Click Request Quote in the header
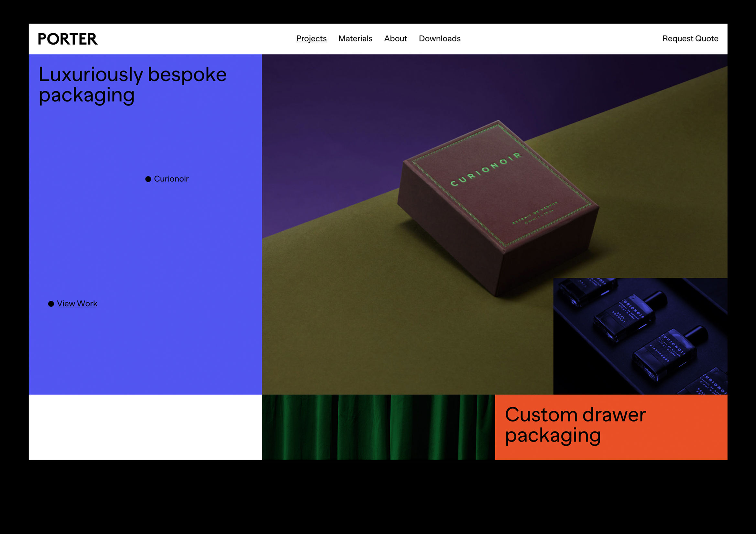This screenshot has width=756, height=534. pyautogui.click(x=690, y=38)
